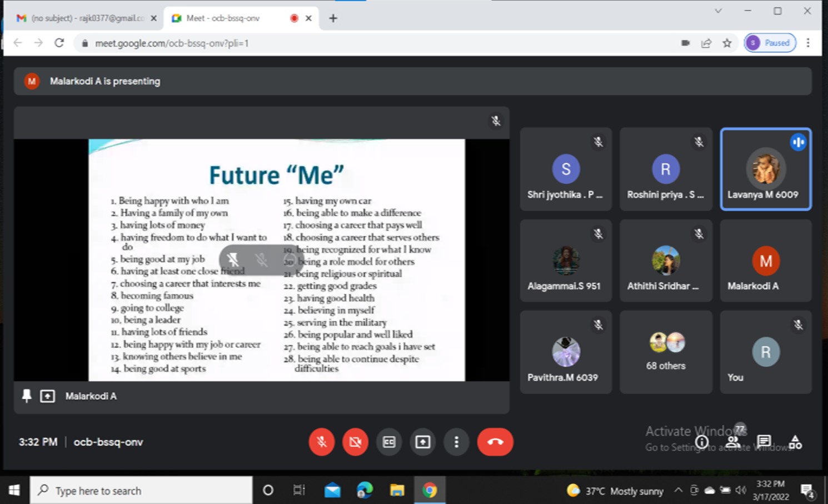Show everyone participants panel icon
Viewport: 828px width, 504px height.
(x=733, y=442)
